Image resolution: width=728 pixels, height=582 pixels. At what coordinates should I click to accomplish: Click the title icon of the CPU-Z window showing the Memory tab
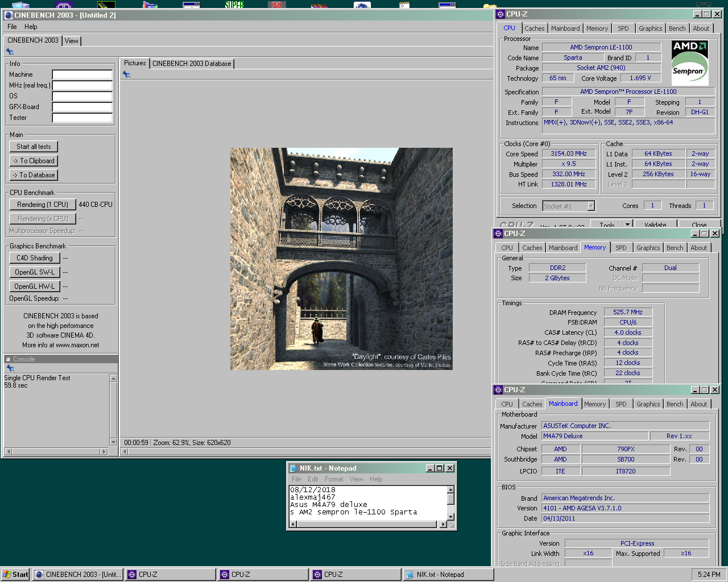coord(498,234)
